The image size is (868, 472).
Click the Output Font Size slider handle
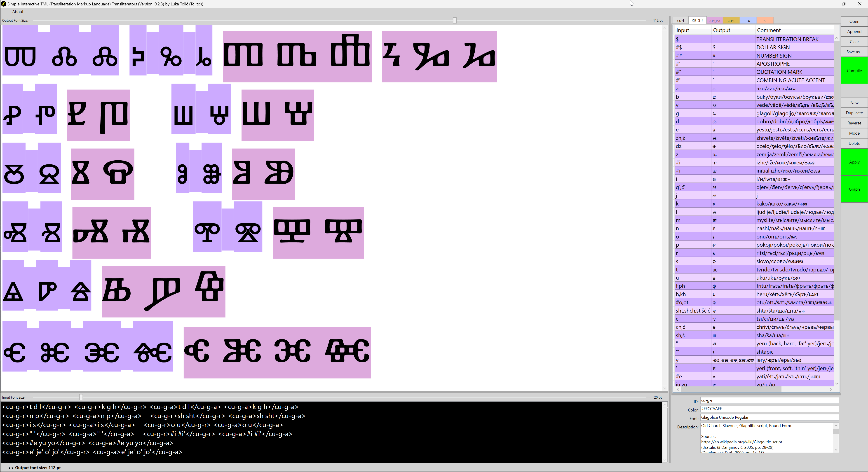click(455, 21)
